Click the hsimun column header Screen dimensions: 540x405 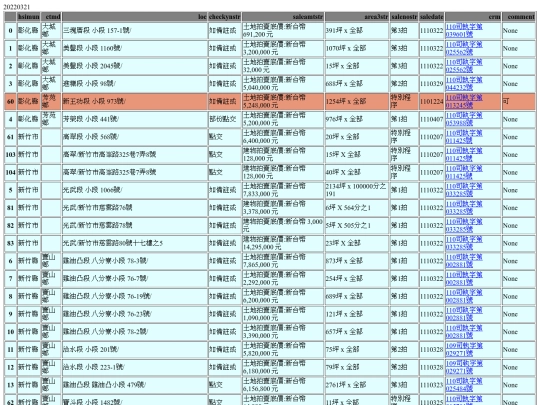[x=29, y=17]
